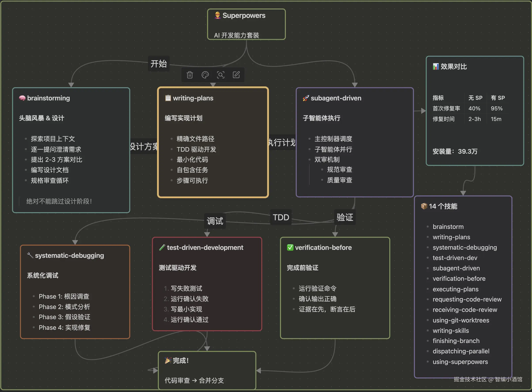Click the wrench emoji on systematic-debugging card

[30, 255]
